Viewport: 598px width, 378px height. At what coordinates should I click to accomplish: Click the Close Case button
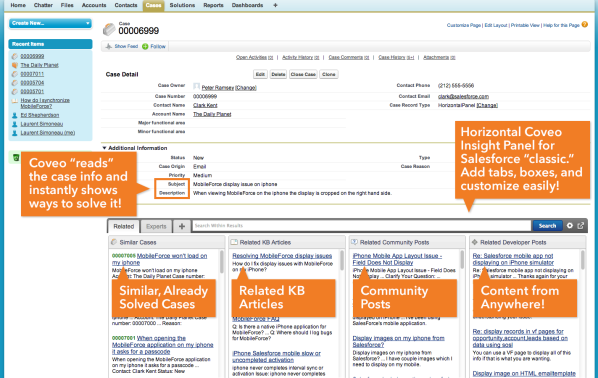click(x=303, y=74)
